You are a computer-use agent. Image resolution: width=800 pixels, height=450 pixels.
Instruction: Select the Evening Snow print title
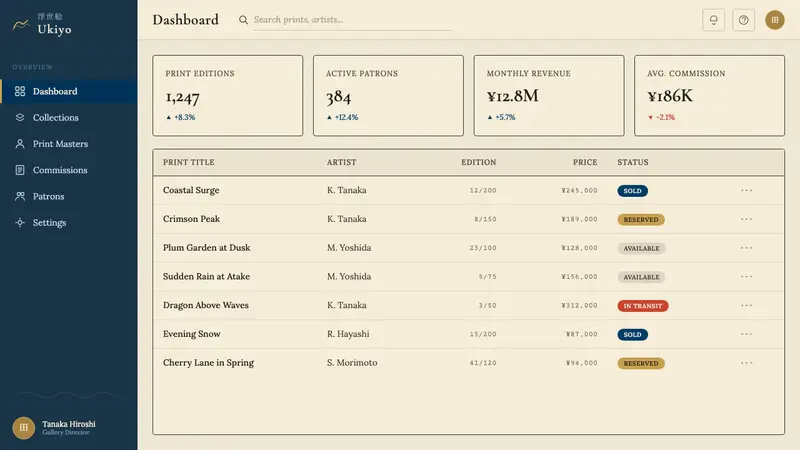point(192,334)
